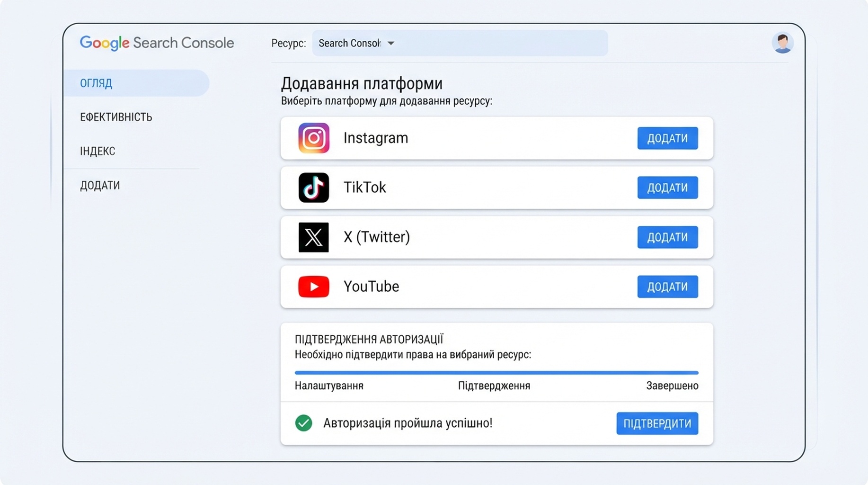Click the TikTok platform name

365,188
